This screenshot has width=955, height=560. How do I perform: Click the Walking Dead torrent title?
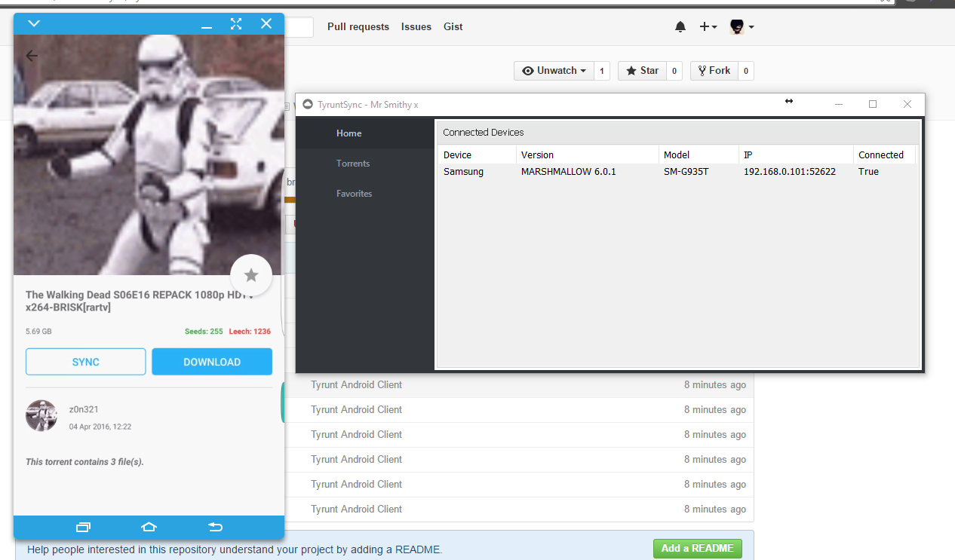point(140,301)
